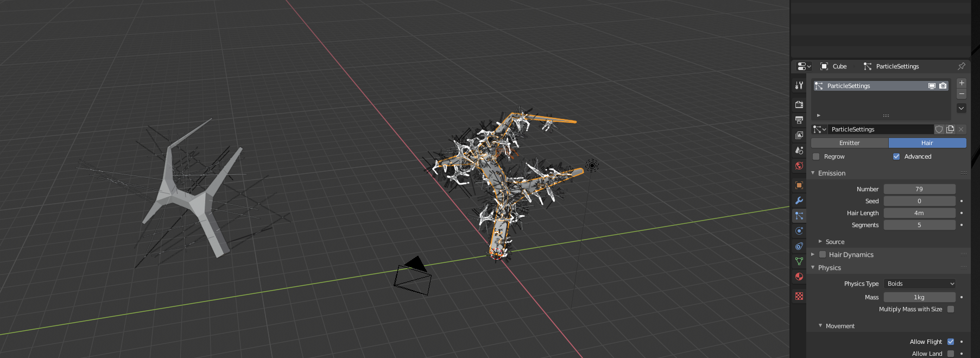Open the Object Constraints tab
Screen dimensions: 980x358
click(x=799, y=246)
